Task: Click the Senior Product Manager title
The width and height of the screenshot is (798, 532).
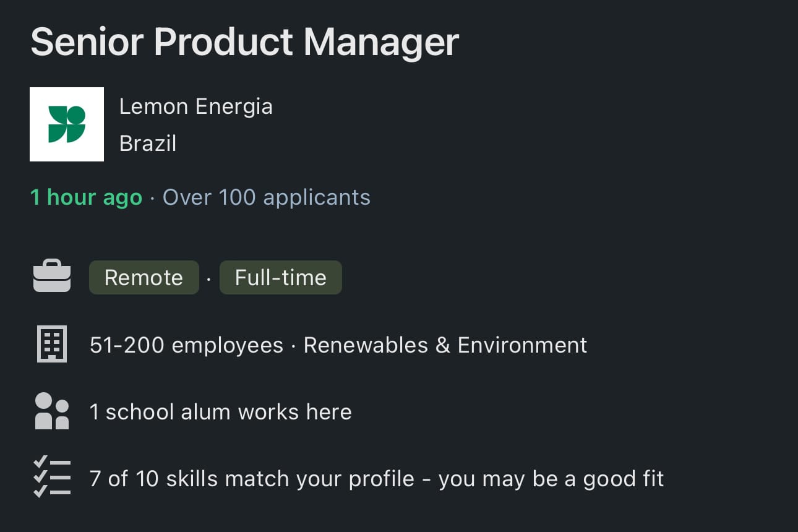Action: (x=244, y=42)
